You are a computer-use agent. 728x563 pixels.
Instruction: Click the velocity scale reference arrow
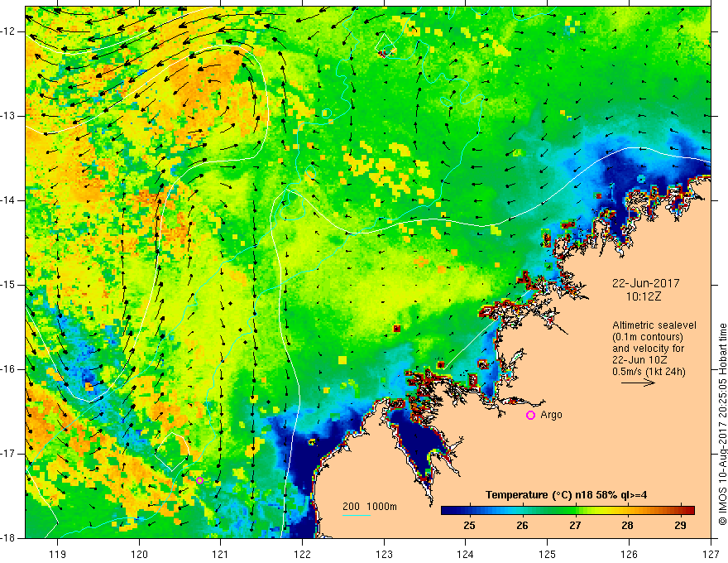[x=638, y=383]
